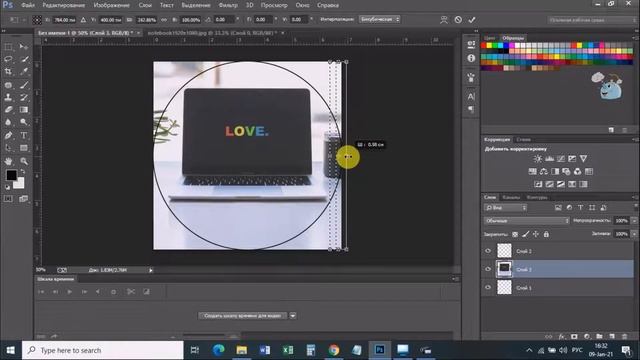Pick the yellow swatch in Образцы

tap(489, 46)
